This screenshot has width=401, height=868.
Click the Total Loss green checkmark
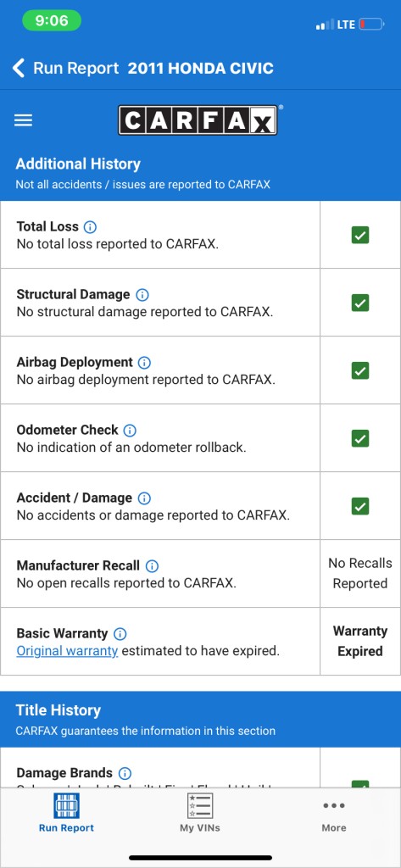[360, 236]
